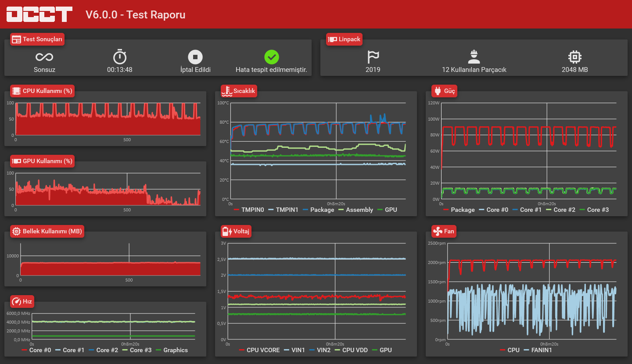Toggle Graphics series in speed legend
The image size is (632, 364).
click(x=172, y=350)
